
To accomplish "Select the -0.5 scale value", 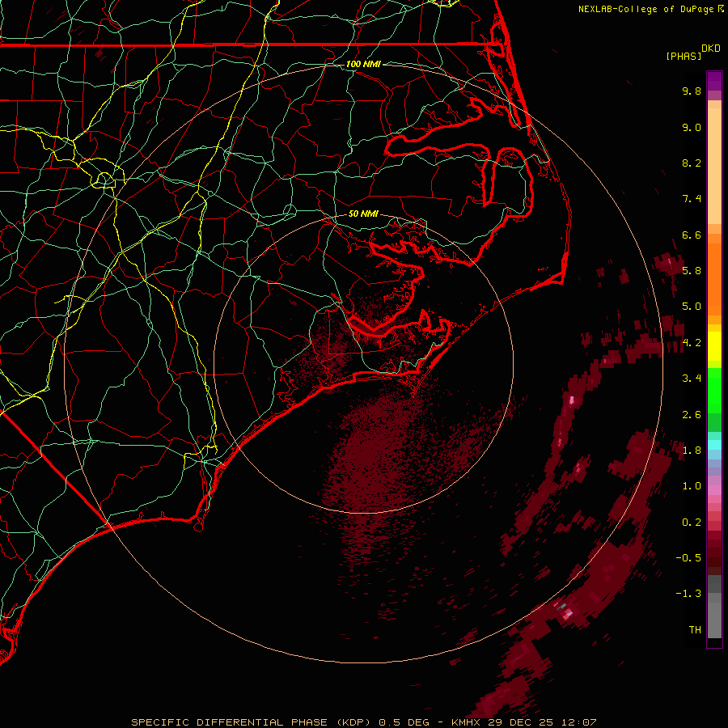I will [689, 558].
